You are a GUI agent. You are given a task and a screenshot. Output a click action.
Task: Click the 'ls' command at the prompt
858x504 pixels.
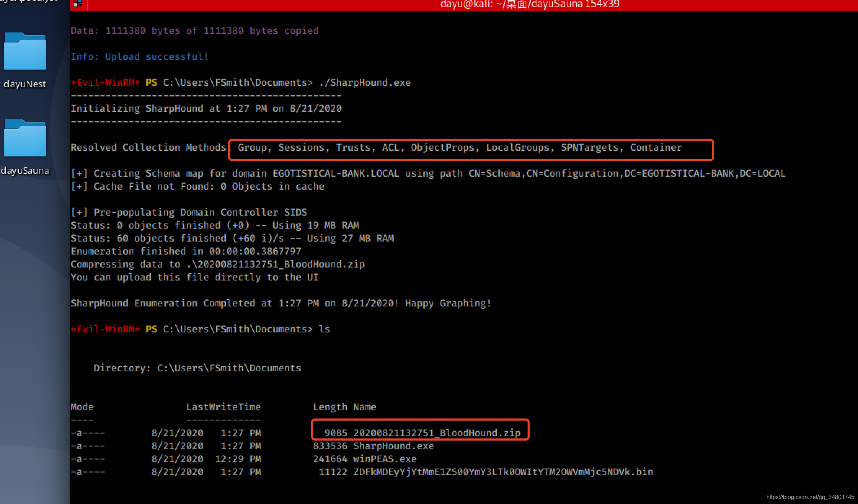324,329
